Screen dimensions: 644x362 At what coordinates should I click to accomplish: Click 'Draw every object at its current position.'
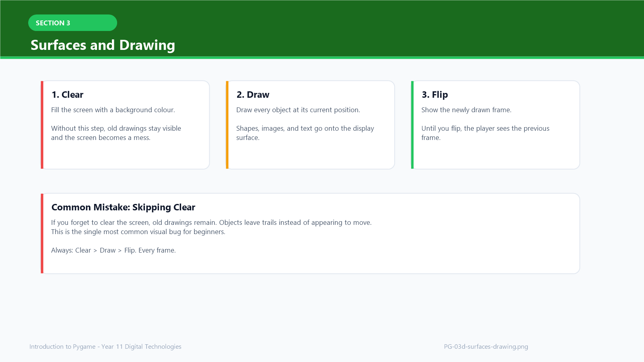click(x=298, y=110)
